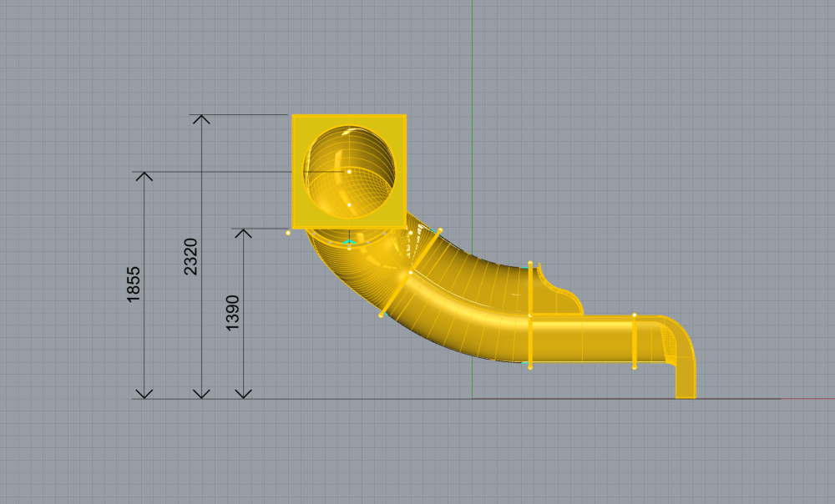This screenshot has width=835, height=504.
Task: Click the bottom arrowhead of the 1855 dimension
Action: pos(145,393)
